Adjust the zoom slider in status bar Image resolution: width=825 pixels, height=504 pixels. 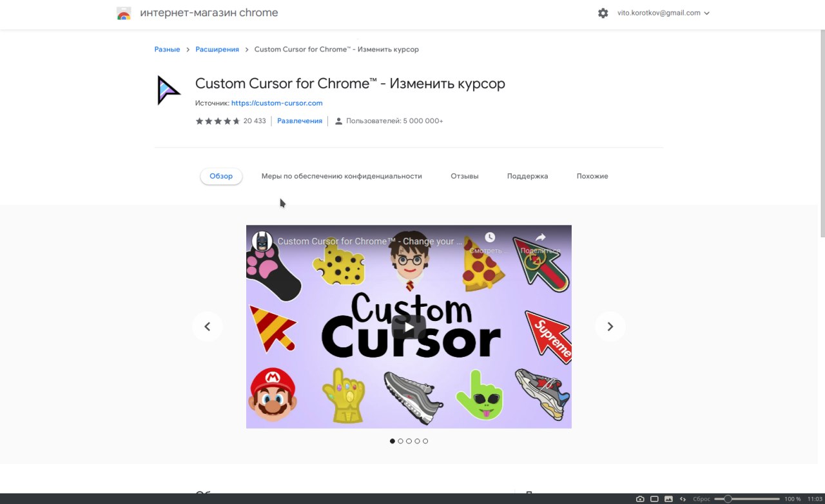pos(747,499)
